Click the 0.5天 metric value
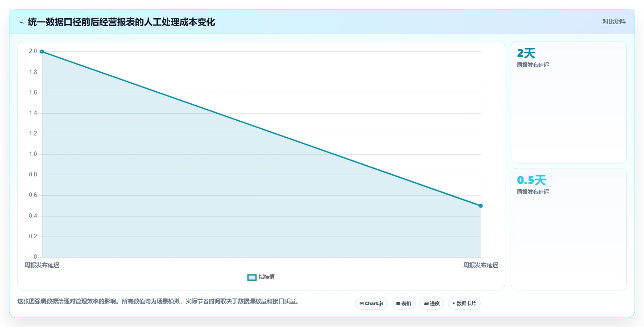Screen dimensions: 644x327 (531, 180)
